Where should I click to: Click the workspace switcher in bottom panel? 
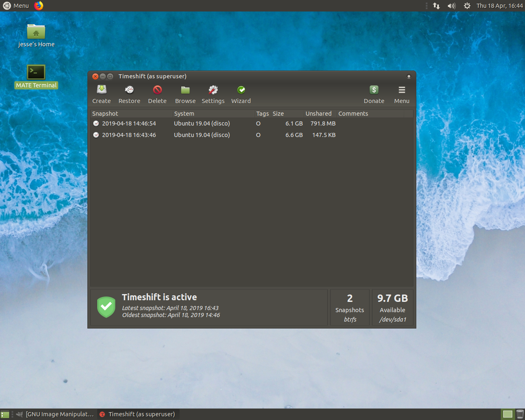(508, 414)
